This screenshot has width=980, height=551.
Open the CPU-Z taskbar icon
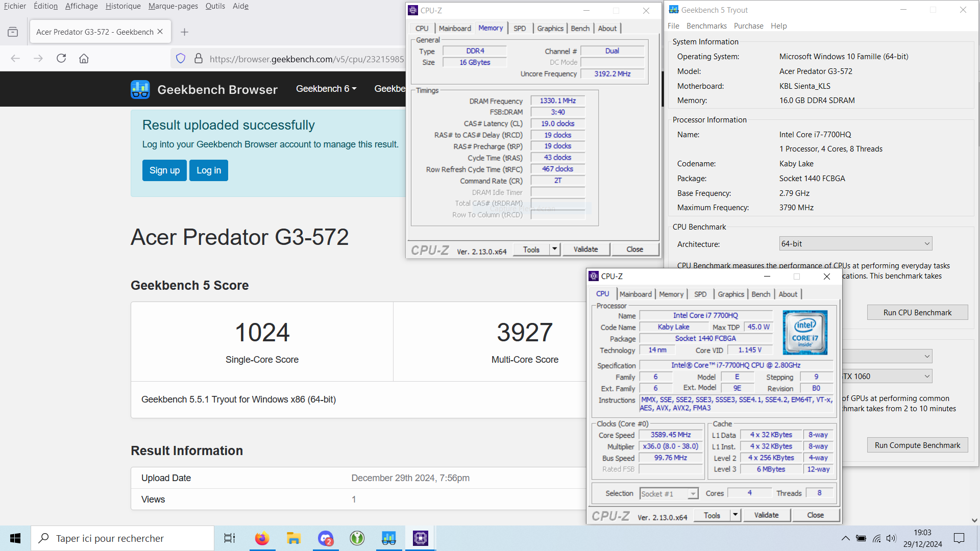point(421,538)
